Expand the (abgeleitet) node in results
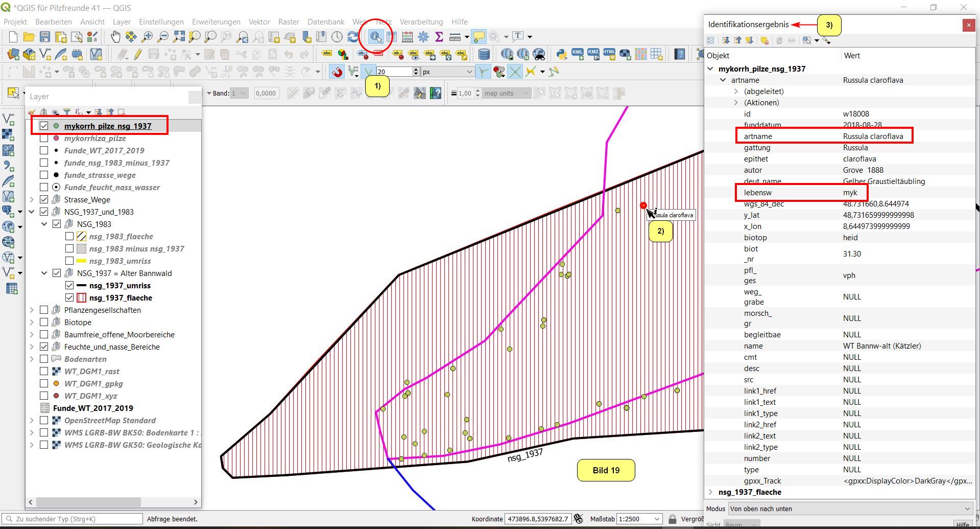Screen dimensions: 980x529 736,91
